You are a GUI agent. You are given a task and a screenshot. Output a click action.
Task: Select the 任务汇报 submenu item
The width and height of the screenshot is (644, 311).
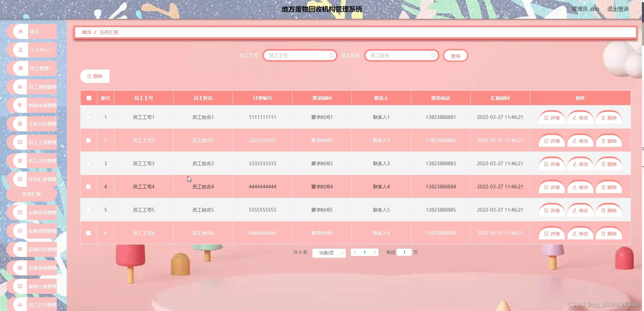point(32,194)
